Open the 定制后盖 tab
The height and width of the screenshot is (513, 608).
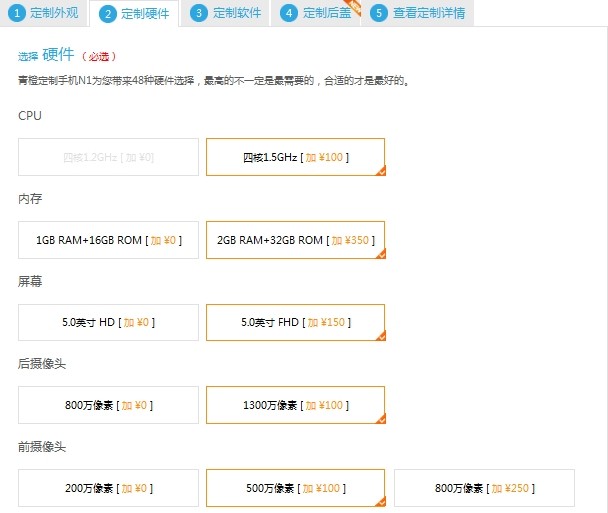click(317, 13)
